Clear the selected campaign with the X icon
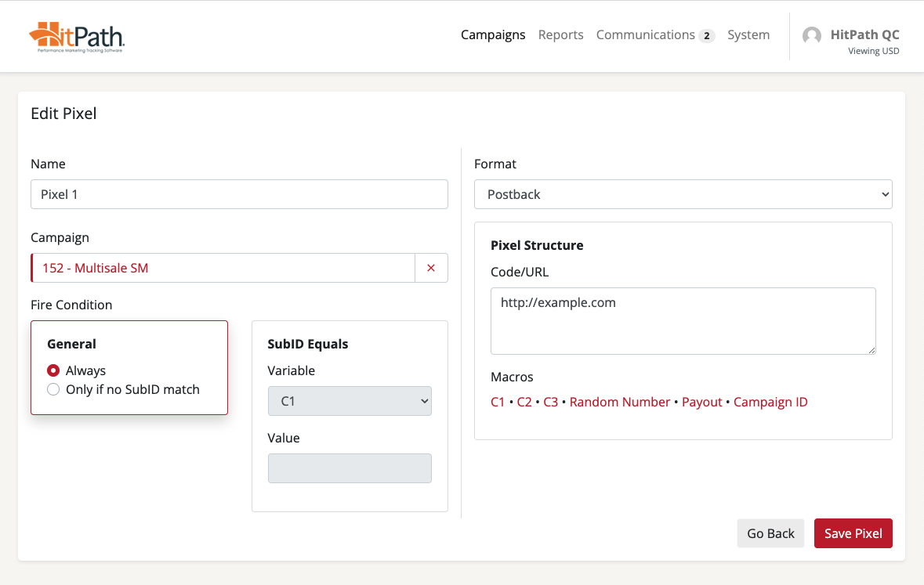 [431, 268]
